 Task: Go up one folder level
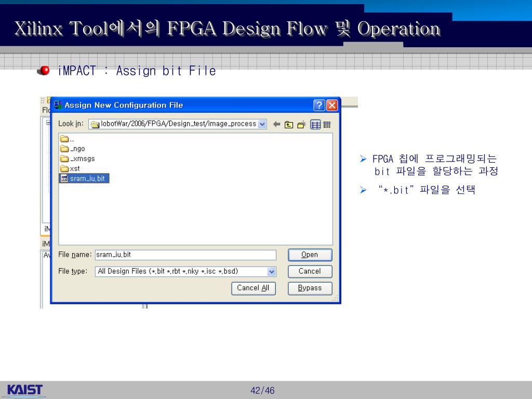click(289, 125)
